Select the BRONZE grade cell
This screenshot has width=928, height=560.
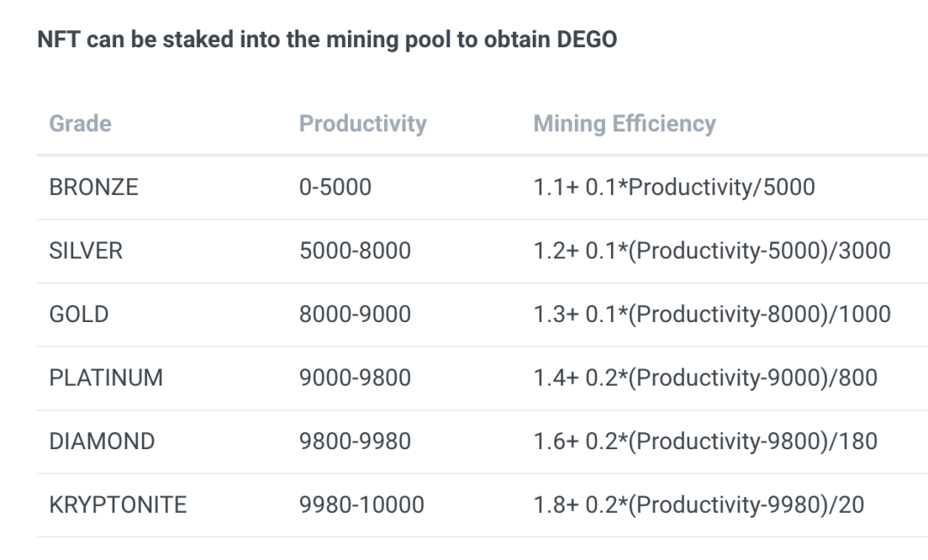pos(94,187)
